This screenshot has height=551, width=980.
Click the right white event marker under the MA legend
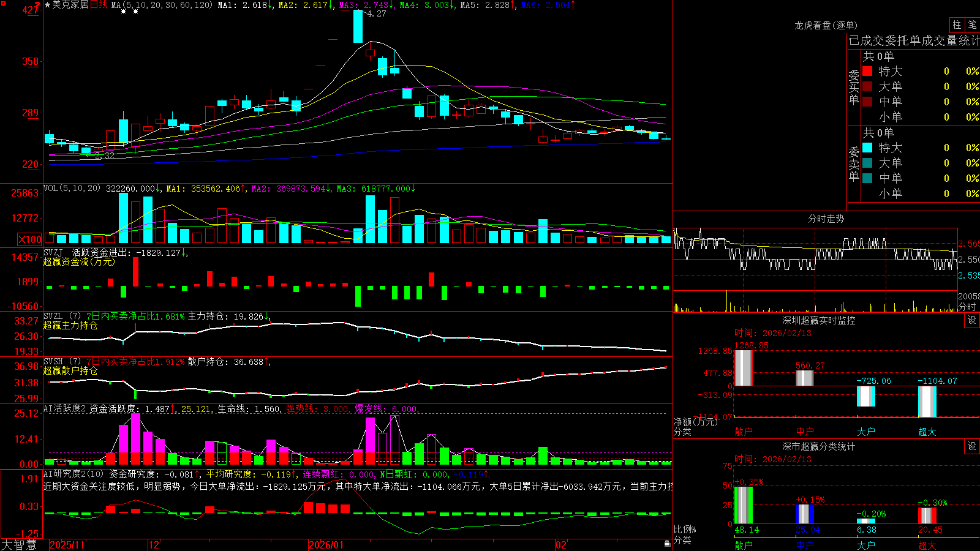click(x=135, y=12)
